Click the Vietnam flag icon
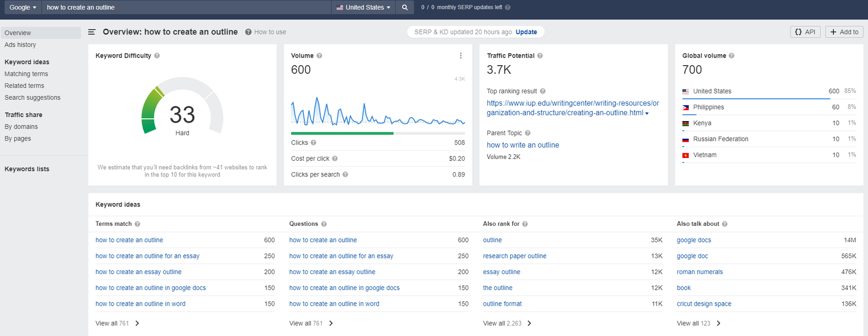The width and height of the screenshot is (868, 336). [x=686, y=155]
